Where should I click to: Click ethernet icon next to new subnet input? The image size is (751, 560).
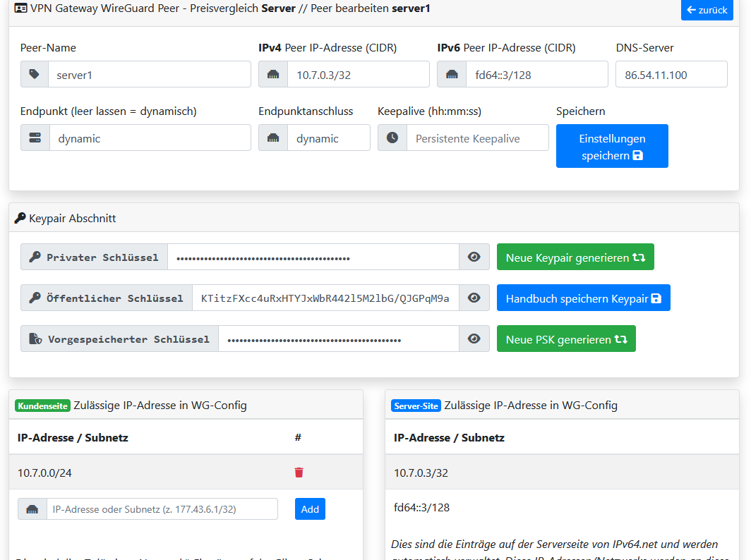click(32, 509)
